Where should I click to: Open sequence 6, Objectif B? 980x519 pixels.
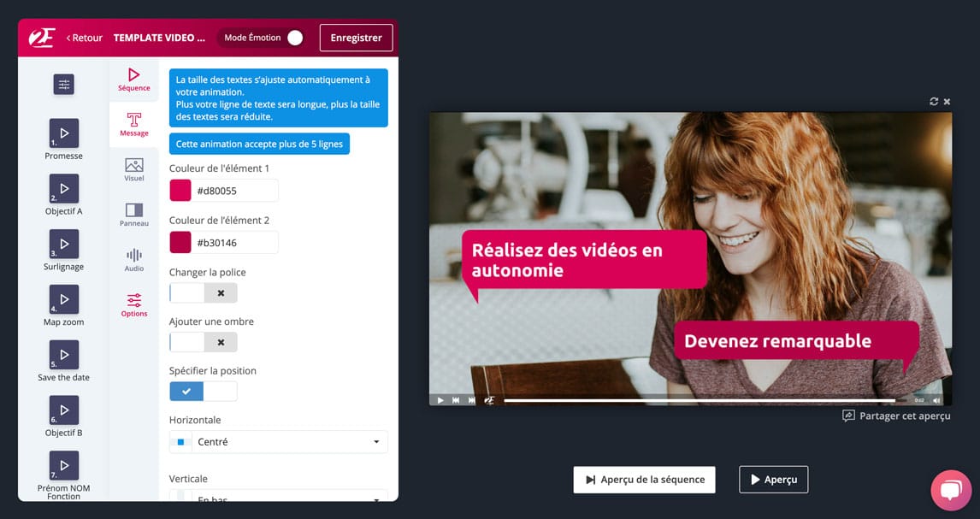[64, 410]
